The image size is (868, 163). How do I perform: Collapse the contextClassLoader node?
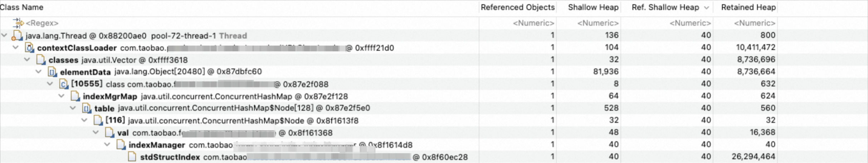16,48
